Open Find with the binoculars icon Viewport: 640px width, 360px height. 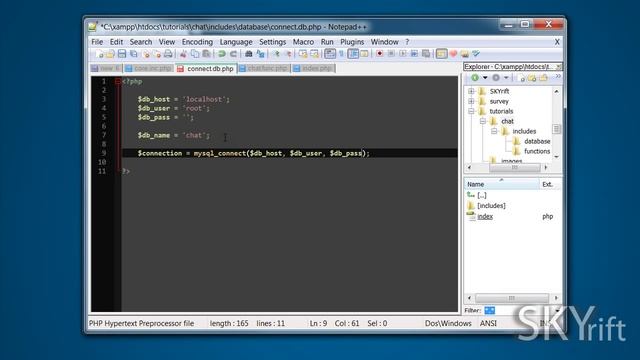point(249,54)
